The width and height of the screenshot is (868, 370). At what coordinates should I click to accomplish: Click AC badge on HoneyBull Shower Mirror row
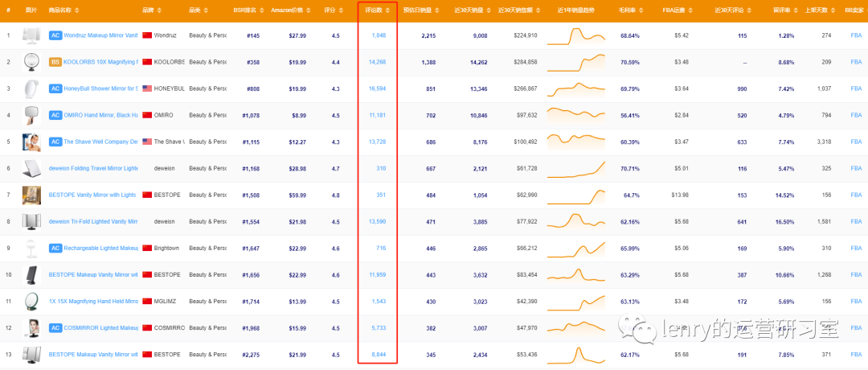(55, 88)
